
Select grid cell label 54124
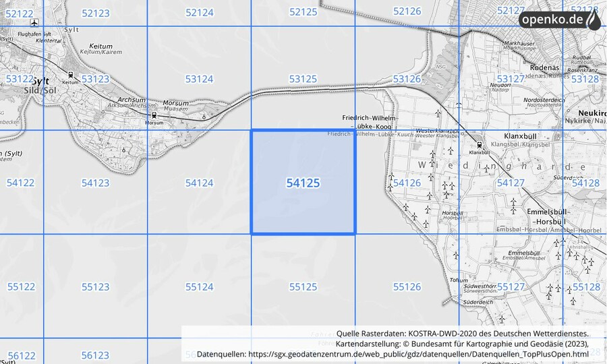199,183
